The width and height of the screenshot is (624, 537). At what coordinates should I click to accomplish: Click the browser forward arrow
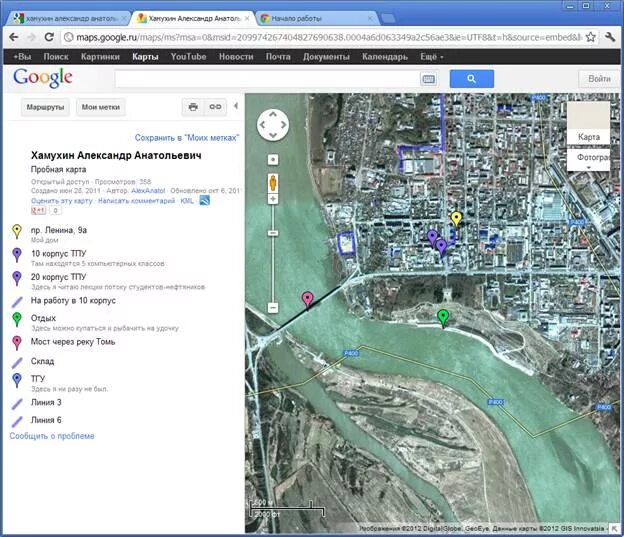[31, 37]
